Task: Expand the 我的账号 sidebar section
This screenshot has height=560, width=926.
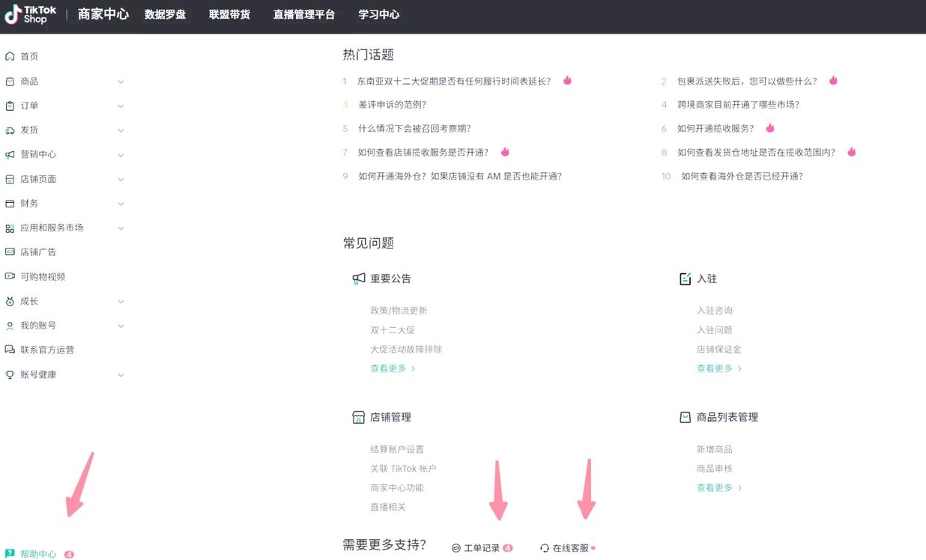Action: point(121,325)
